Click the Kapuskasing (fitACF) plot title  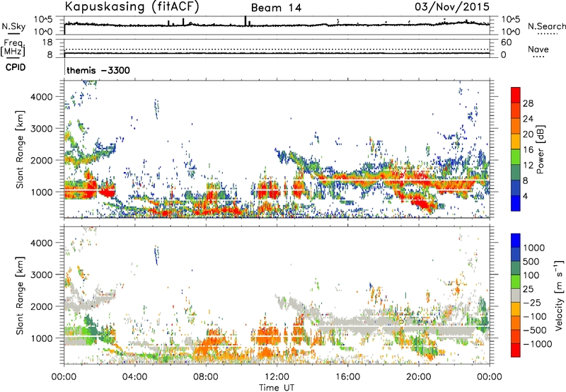click(x=132, y=6)
